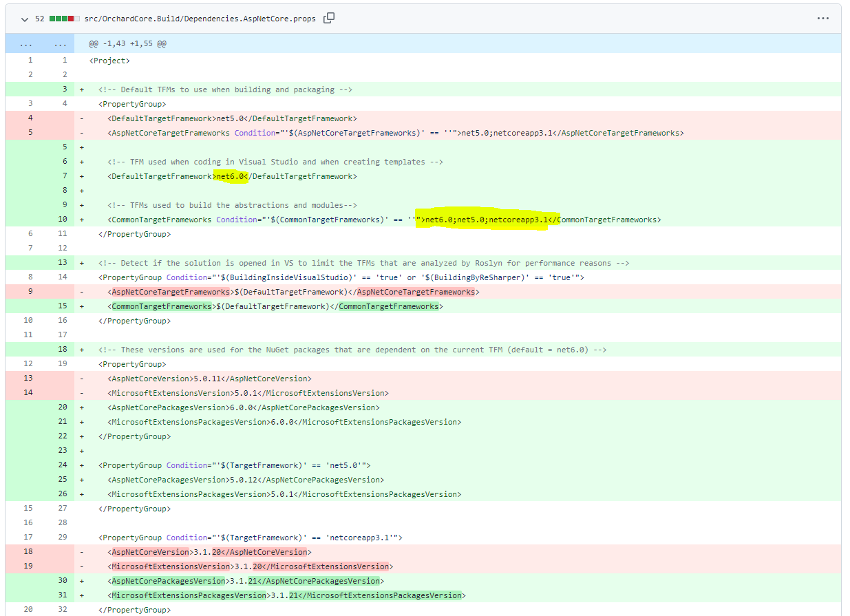This screenshot has height=616, width=850.
Task: Click the 'These versions are used for the NuGet packages' comment
Action: click(352, 350)
